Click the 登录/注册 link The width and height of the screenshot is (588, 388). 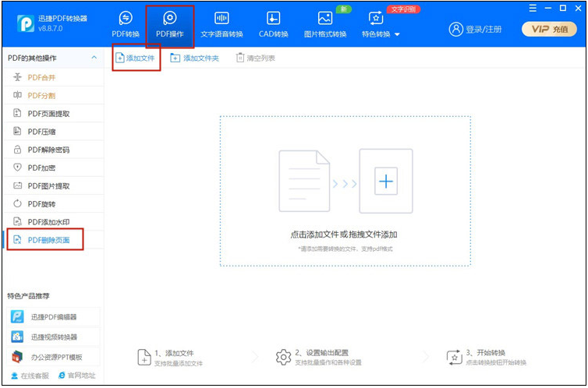(x=475, y=29)
